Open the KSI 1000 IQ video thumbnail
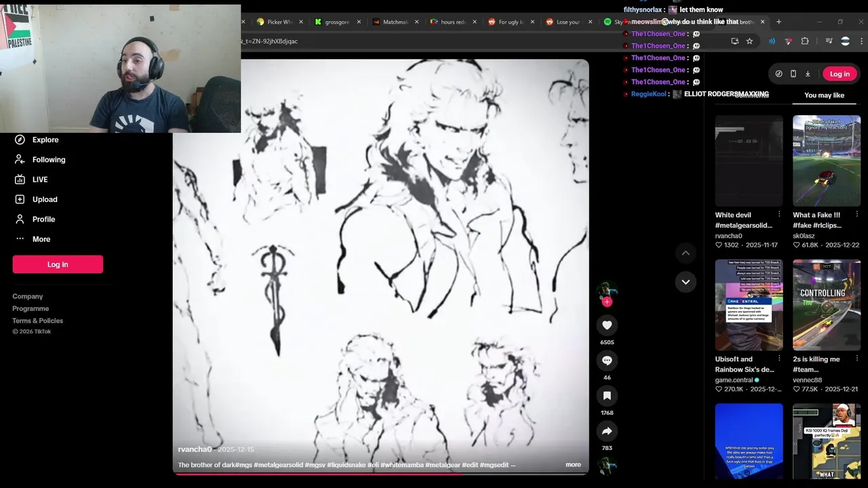 click(827, 441)
